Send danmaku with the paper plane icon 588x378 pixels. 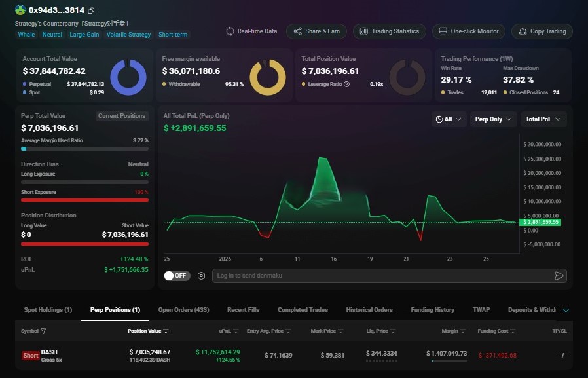(559, 276)
